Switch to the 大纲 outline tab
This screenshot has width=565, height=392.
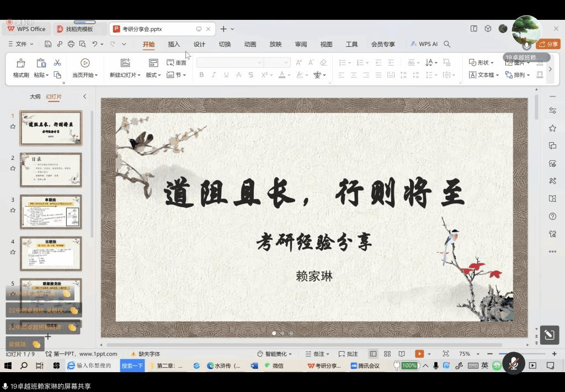(x=35, y=96)
